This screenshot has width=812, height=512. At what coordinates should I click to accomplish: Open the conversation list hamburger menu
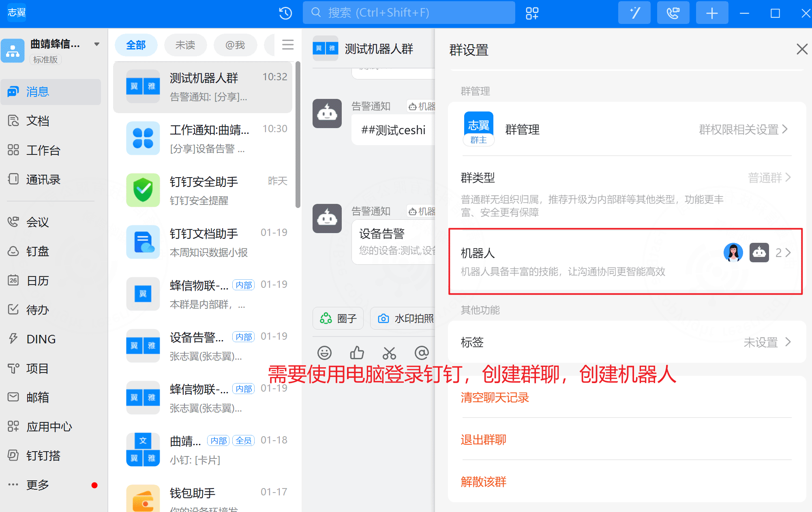pyautogui.click(x=288, y=45)
